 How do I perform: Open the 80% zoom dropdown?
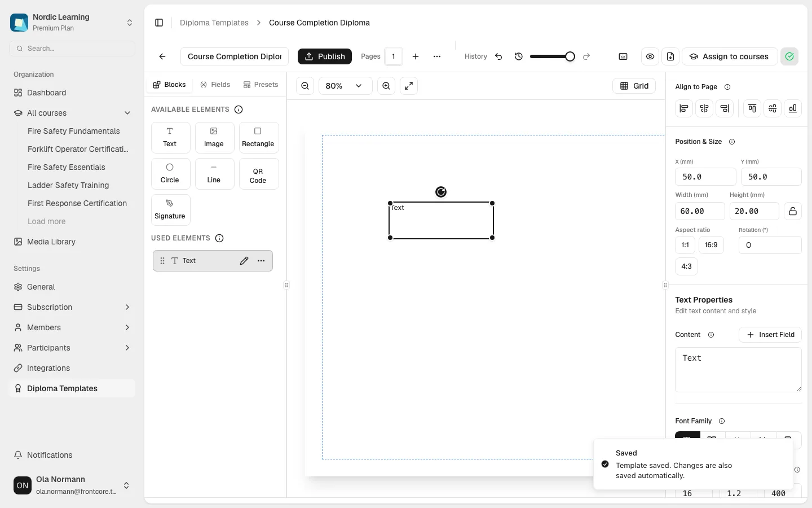click(345, 86)
